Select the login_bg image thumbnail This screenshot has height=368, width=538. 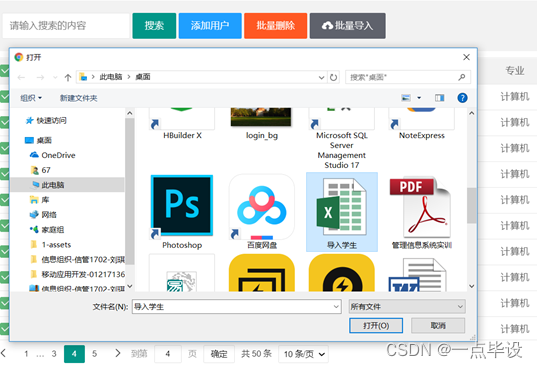tap(261, 123)
